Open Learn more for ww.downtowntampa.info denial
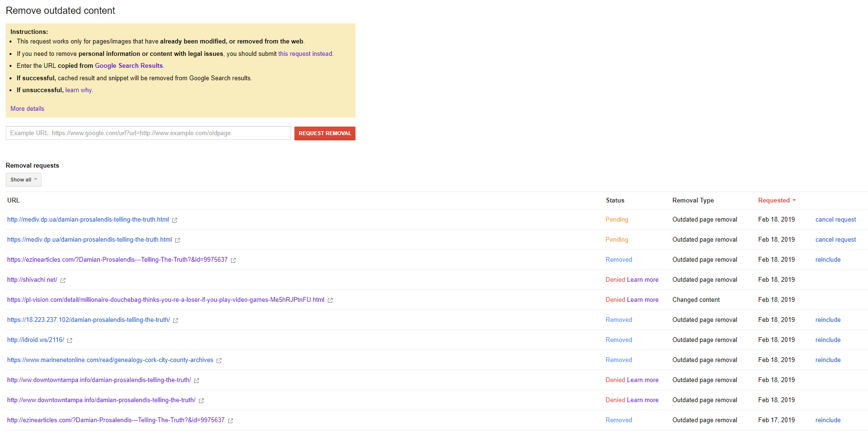 coord(642,380)
